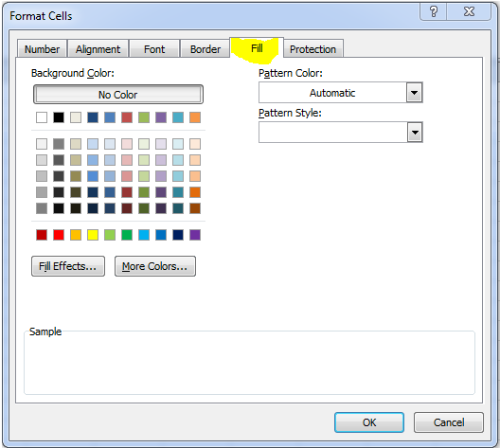500x448 pixels.
Task: Select the Border tab
Action: [x=205, y=49]
